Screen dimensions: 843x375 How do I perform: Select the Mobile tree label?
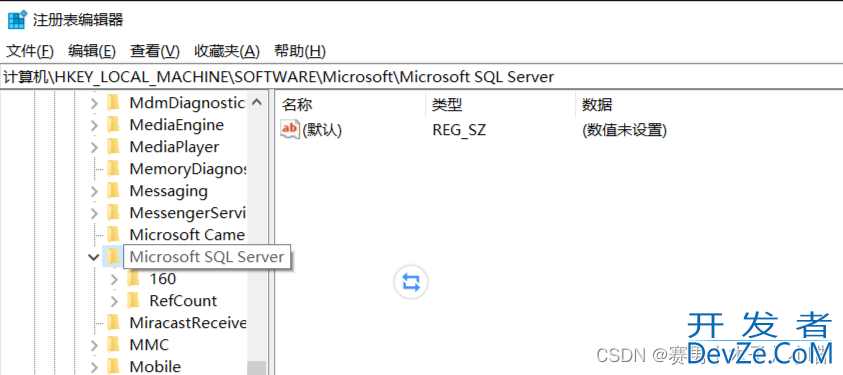[155, 367]
